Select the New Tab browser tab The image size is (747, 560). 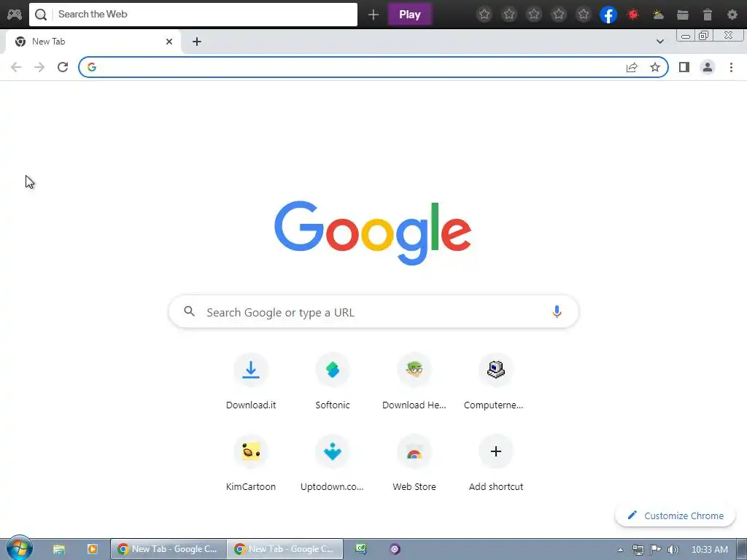click(93, 42)
